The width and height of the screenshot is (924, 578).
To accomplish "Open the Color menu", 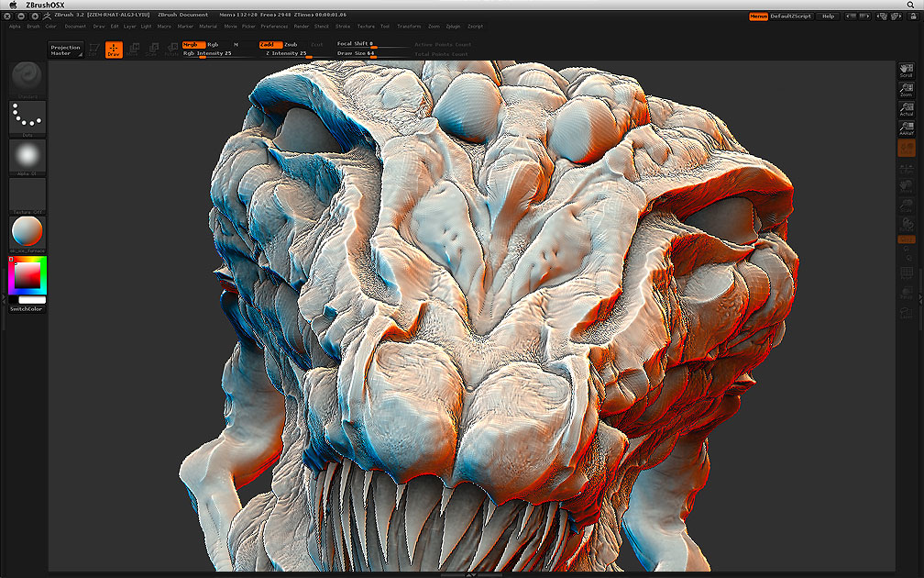I will [x=51, y=27].
